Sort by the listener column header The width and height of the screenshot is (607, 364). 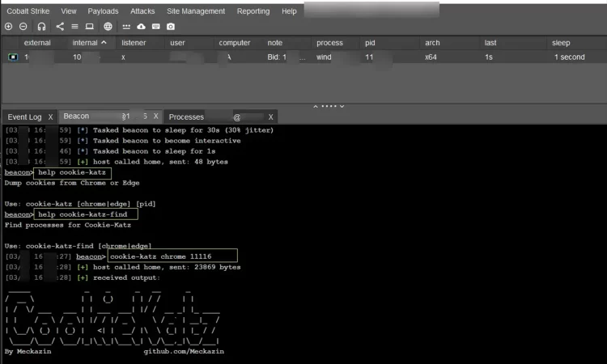point(134,43)
